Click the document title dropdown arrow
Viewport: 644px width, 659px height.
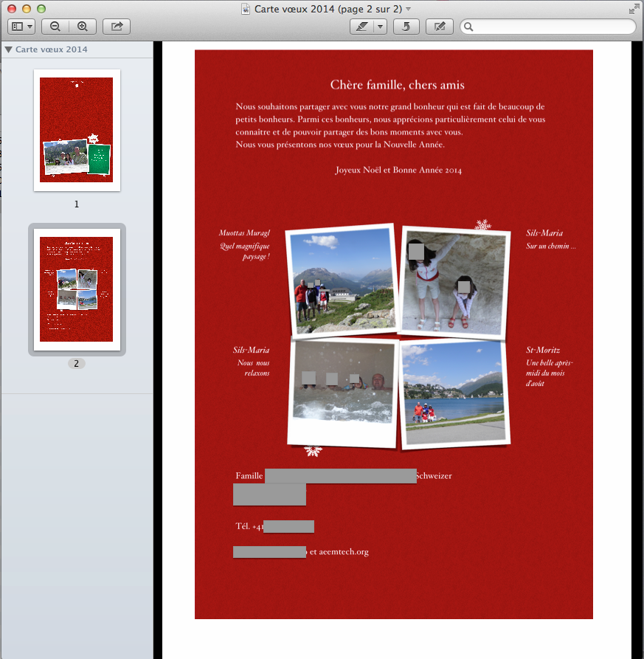pos(409,9)
